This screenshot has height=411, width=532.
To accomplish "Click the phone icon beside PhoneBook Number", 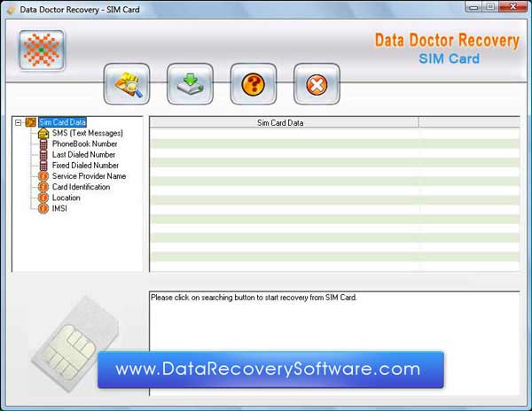I will (43, 144).
